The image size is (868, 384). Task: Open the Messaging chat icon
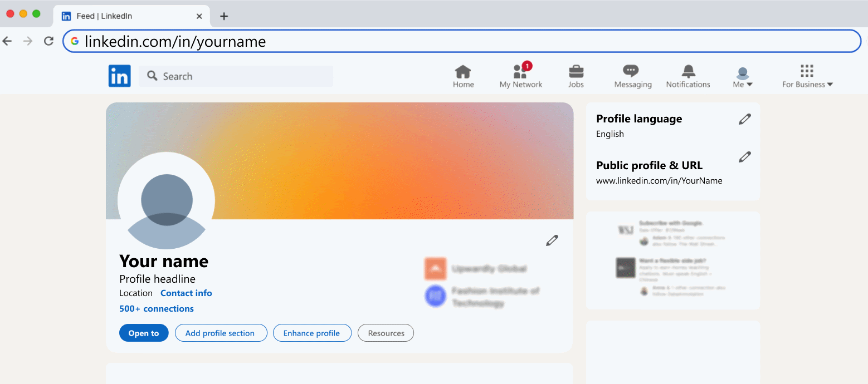coord(632,76)
